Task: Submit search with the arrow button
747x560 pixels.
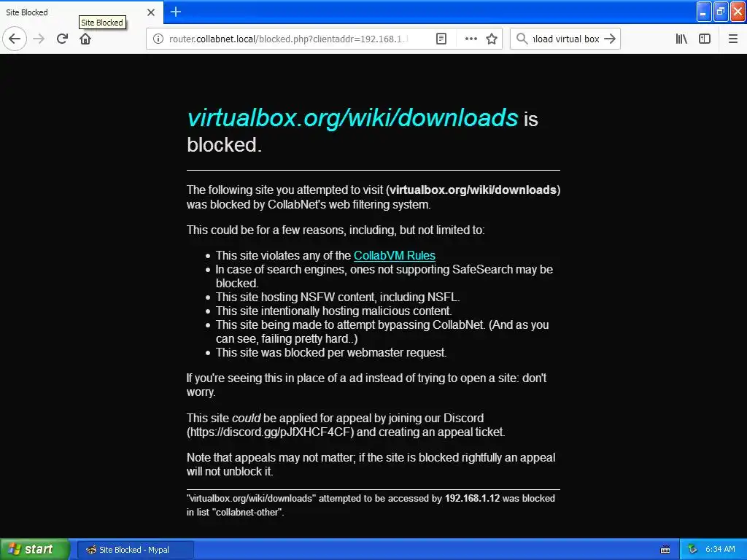Action: coord(610,39)
